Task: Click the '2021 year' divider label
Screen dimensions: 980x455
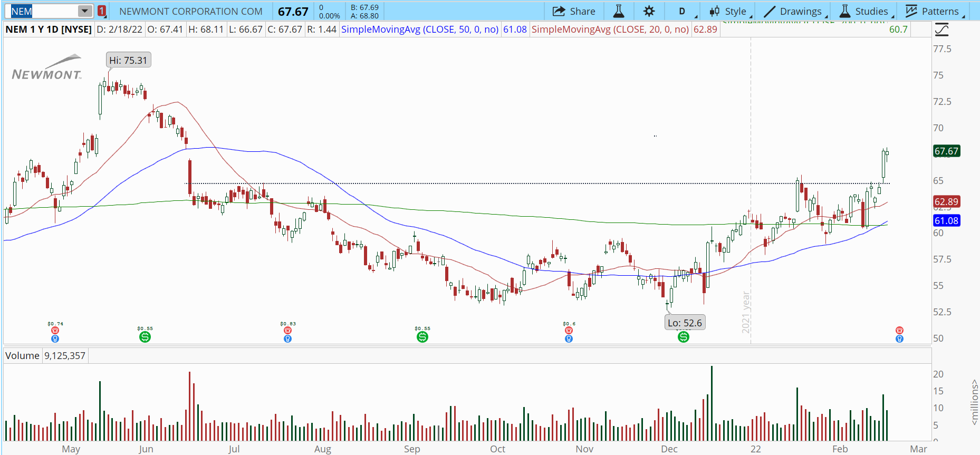Action: click(x=746, y=312)
